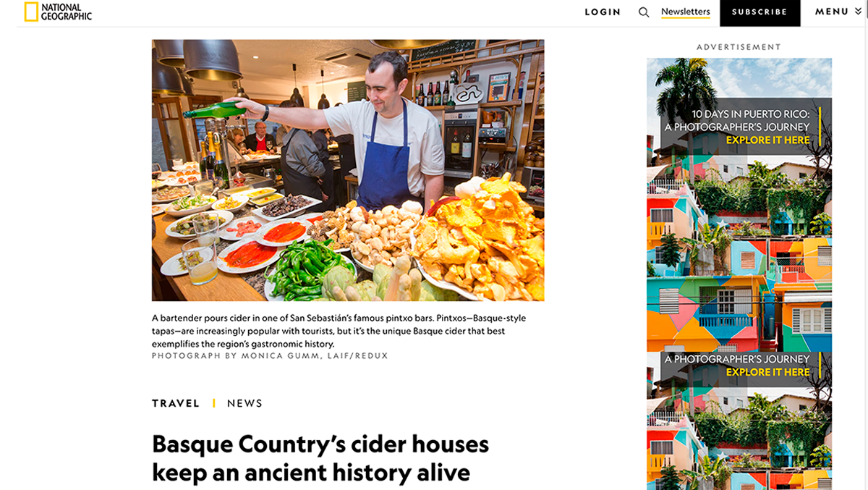Click the National Geographic yellow frame logo

coord(31,12)
